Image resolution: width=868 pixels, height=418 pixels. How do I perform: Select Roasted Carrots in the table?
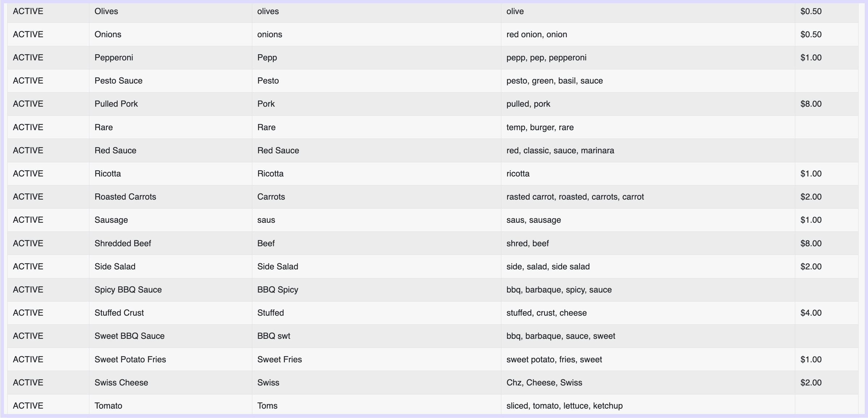[x=125, y=197]
